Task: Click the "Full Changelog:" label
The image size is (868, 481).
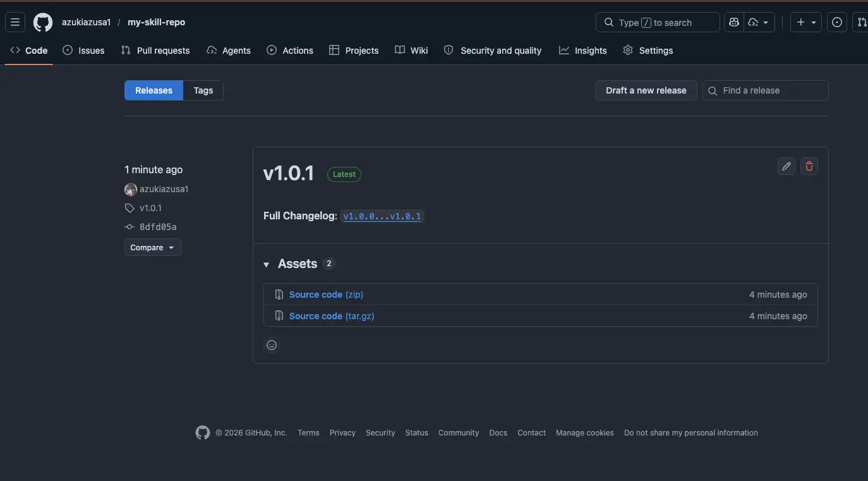Action: click(301, 216)
